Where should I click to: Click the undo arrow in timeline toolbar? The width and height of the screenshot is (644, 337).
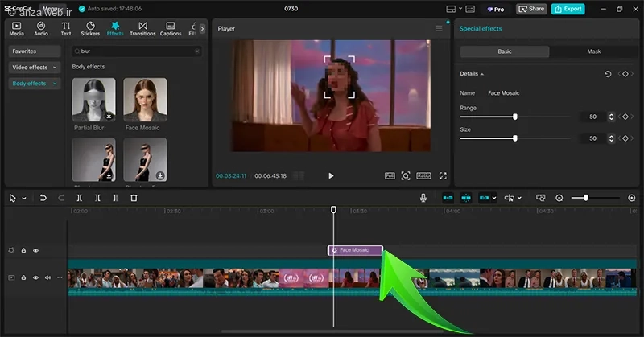pyautogui.click(x=43, y=198)
